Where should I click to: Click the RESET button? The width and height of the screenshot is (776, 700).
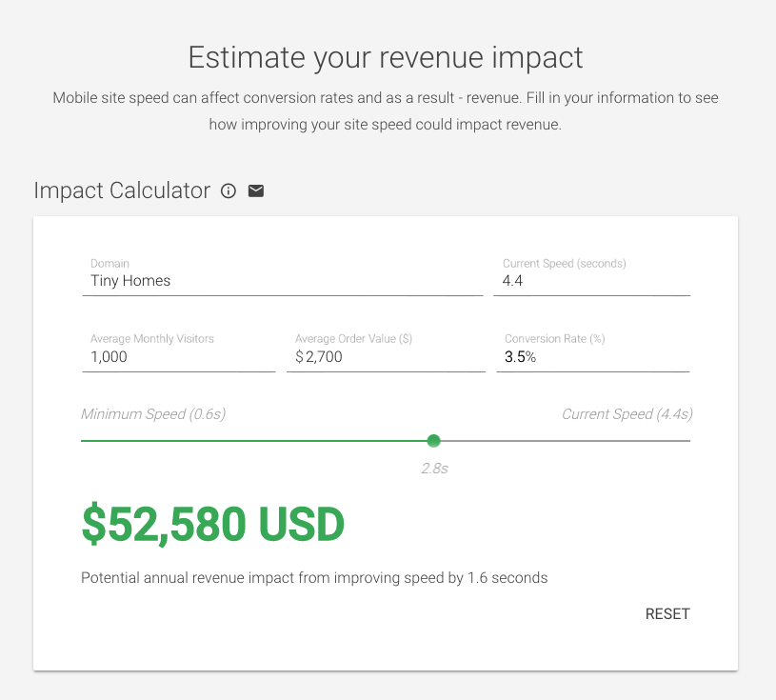click(x=667, y=614)
